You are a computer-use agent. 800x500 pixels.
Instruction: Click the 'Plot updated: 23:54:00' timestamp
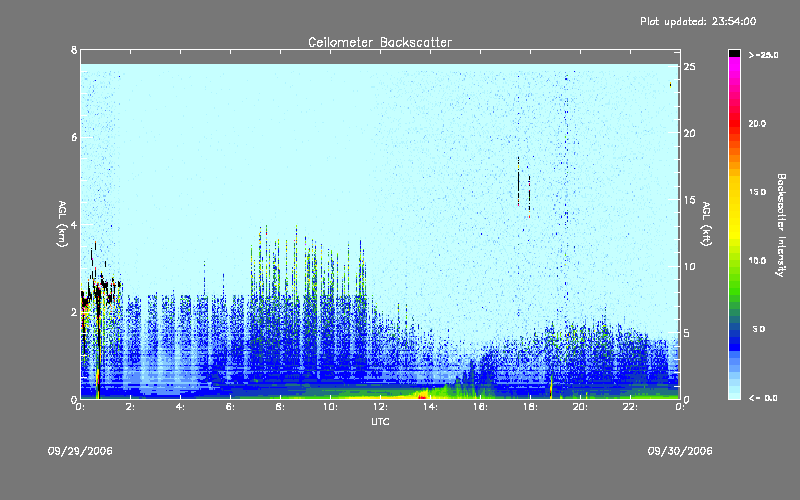[698, 21]
